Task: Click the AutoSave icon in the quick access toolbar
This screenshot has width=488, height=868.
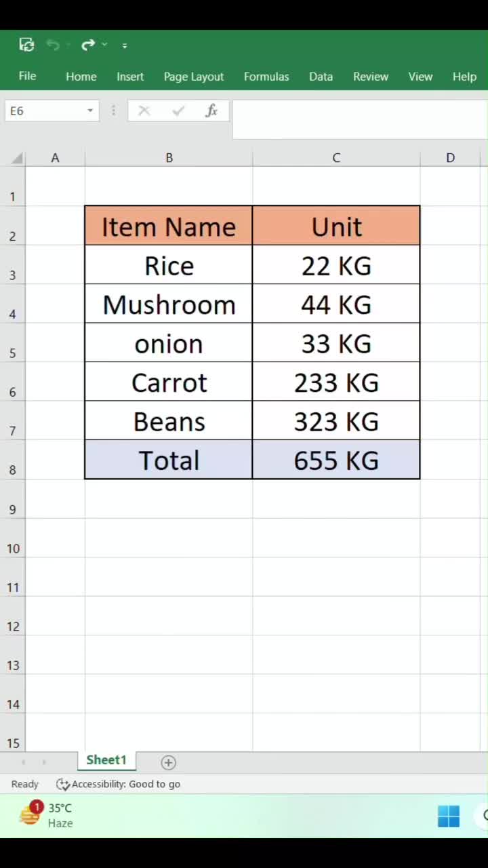Action: [26, 45]
